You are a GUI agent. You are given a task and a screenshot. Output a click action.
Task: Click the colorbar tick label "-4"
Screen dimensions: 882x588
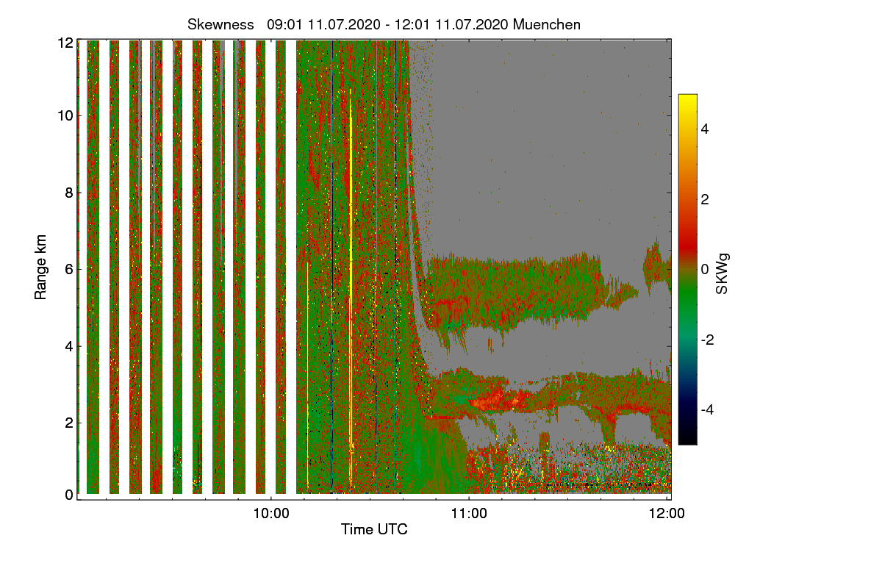click(706, 409)
